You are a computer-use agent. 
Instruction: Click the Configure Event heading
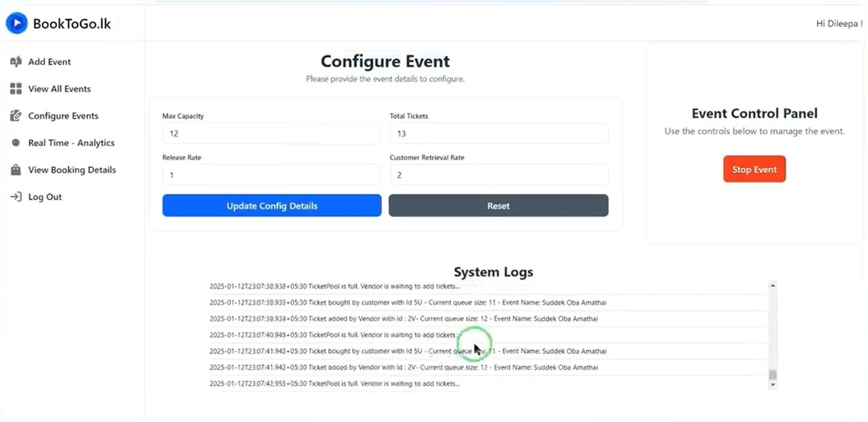pyautogui.click(x=385, y=62)
